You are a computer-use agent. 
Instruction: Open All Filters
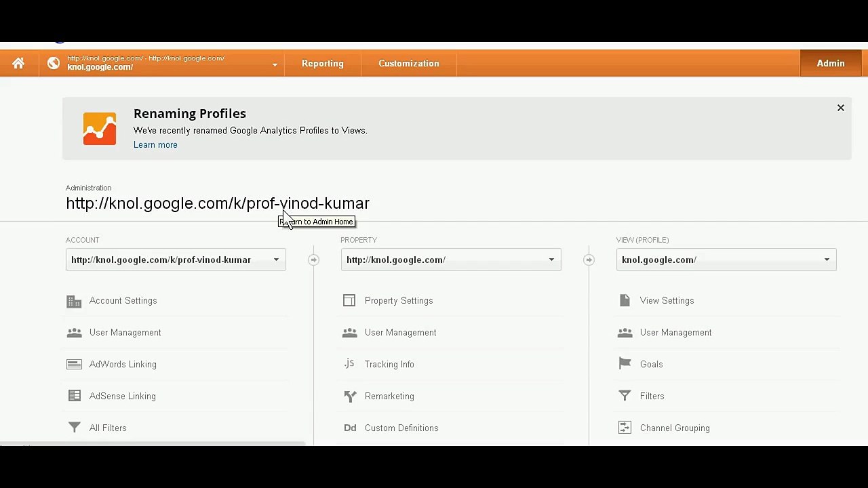(x=108, y=428)
